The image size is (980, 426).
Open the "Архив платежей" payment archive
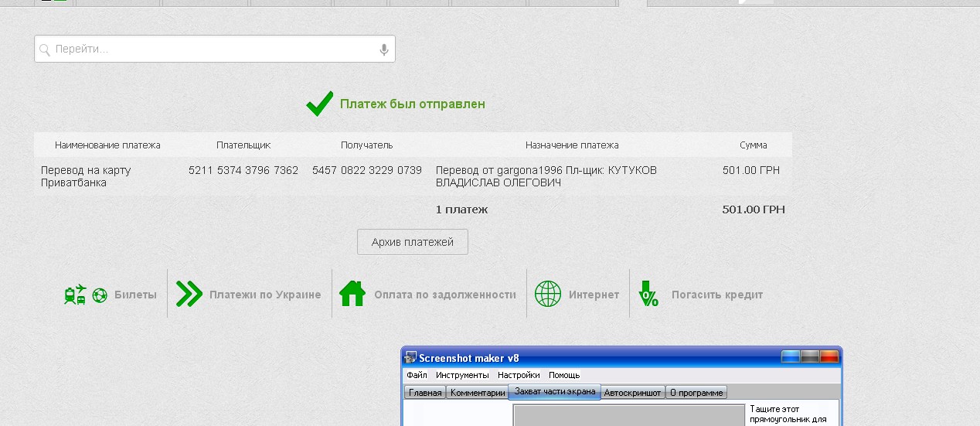click(x=413, y=242)
